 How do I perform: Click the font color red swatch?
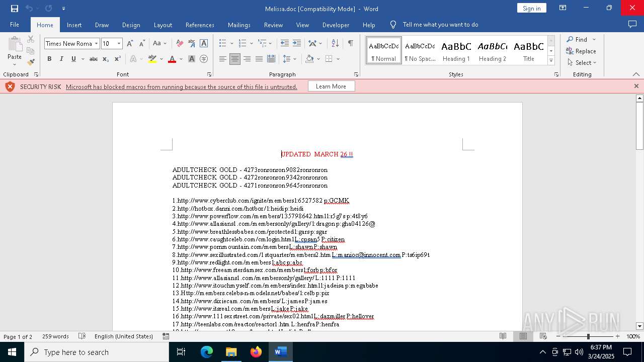pos(172,59)
